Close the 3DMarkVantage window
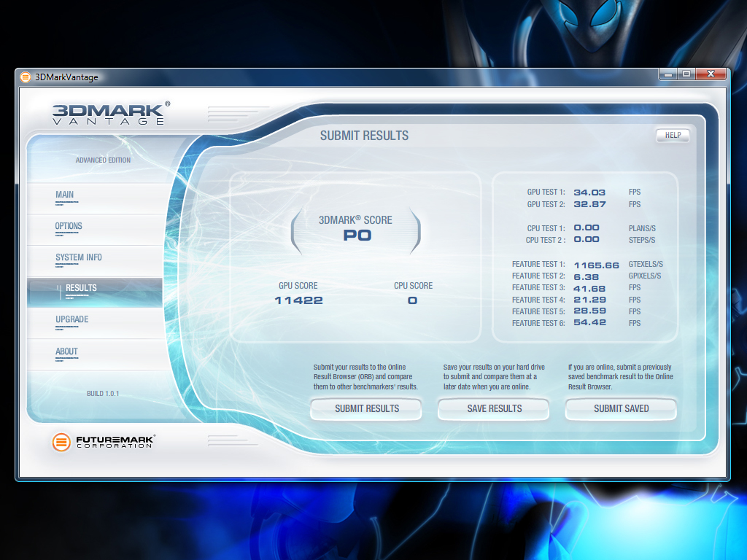This screenshot has width=747, height=560. point(711,74)
